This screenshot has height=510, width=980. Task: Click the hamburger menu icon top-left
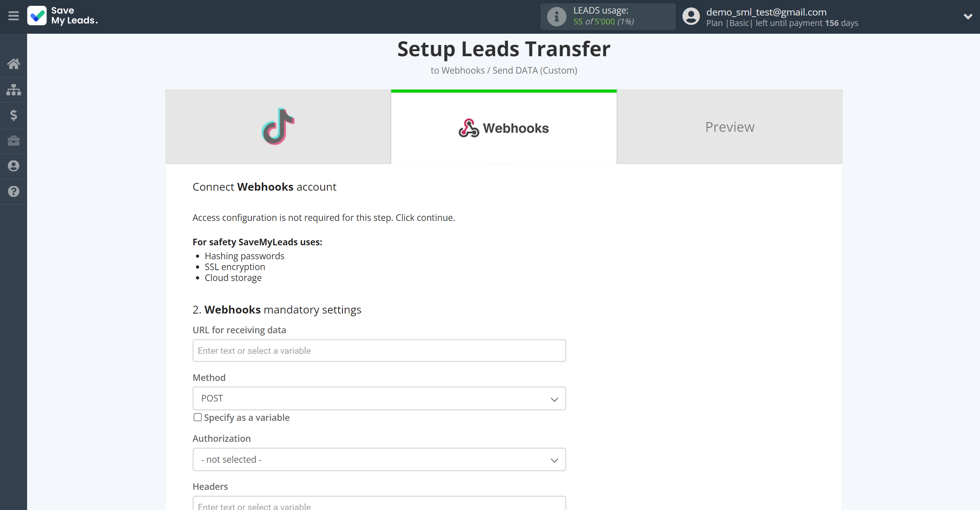[14, 16]
